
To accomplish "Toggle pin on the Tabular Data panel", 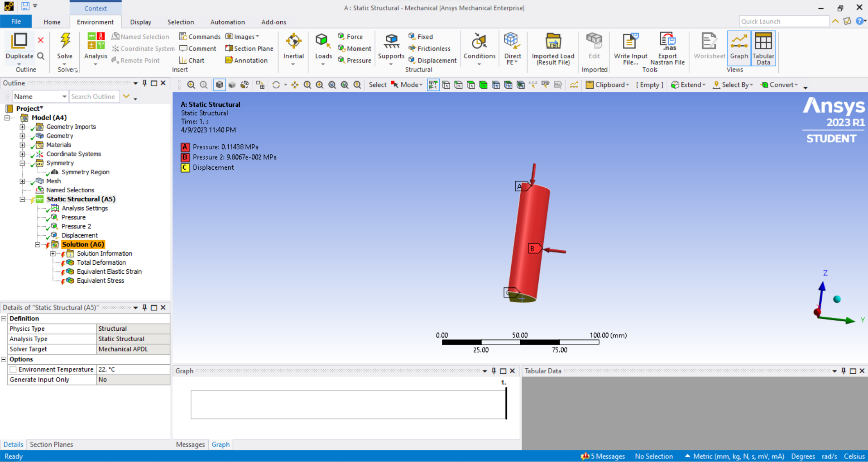I will pos(843,371).
